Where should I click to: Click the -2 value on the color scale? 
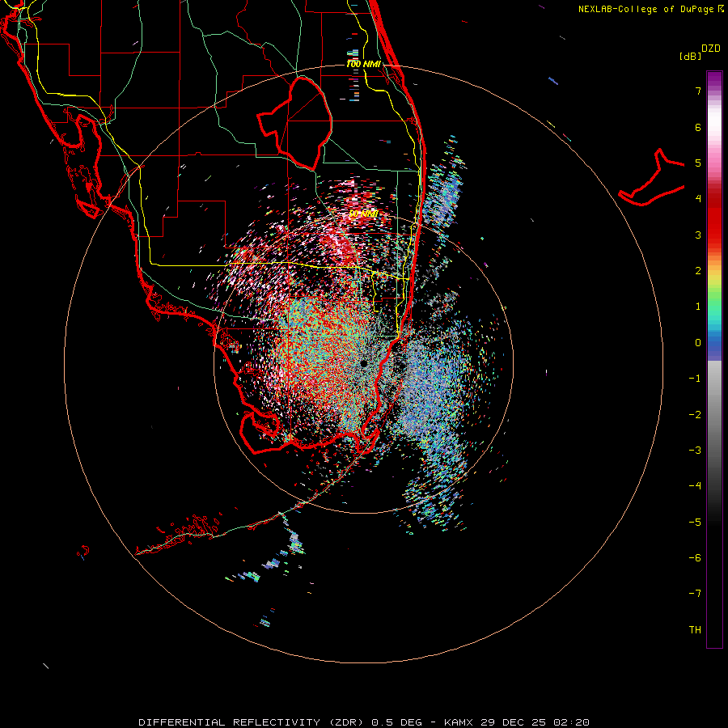pyautogui.click(x=695, y=415)
